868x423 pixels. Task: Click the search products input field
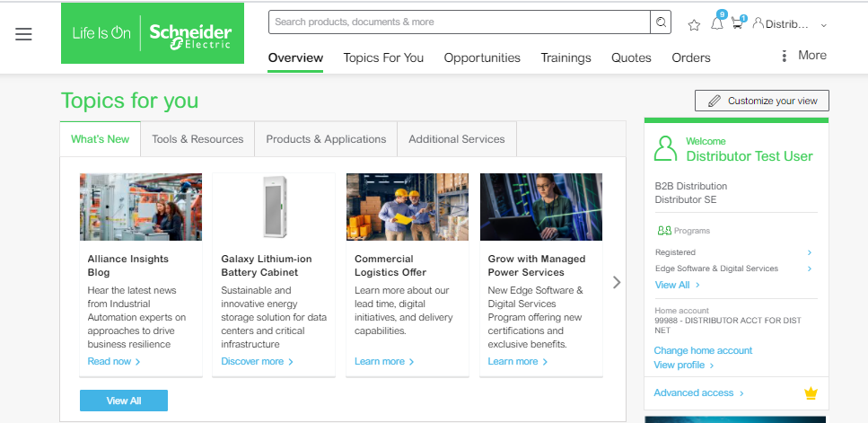pyautogui.click(x=460, y=22)
